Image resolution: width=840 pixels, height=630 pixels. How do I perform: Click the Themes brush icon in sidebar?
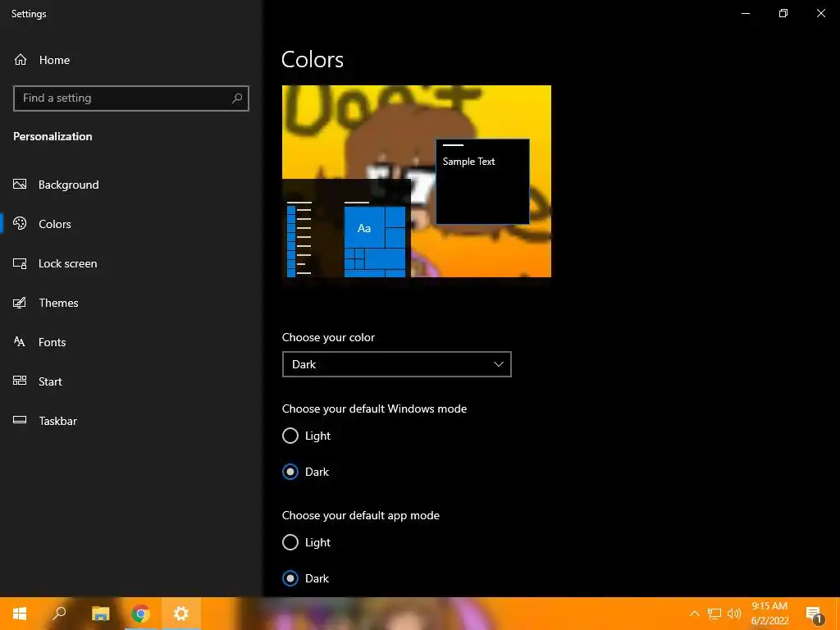20,303
